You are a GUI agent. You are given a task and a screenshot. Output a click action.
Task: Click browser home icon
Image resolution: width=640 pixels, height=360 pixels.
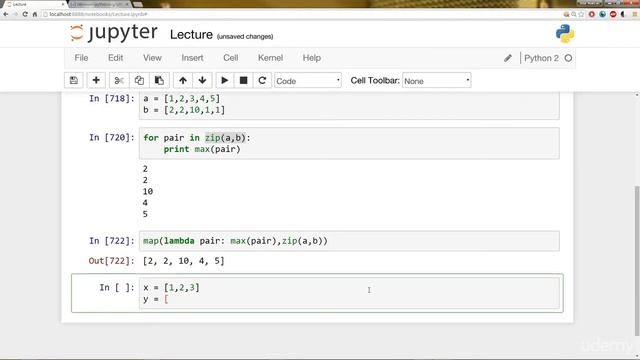click(x=35, y=14)
